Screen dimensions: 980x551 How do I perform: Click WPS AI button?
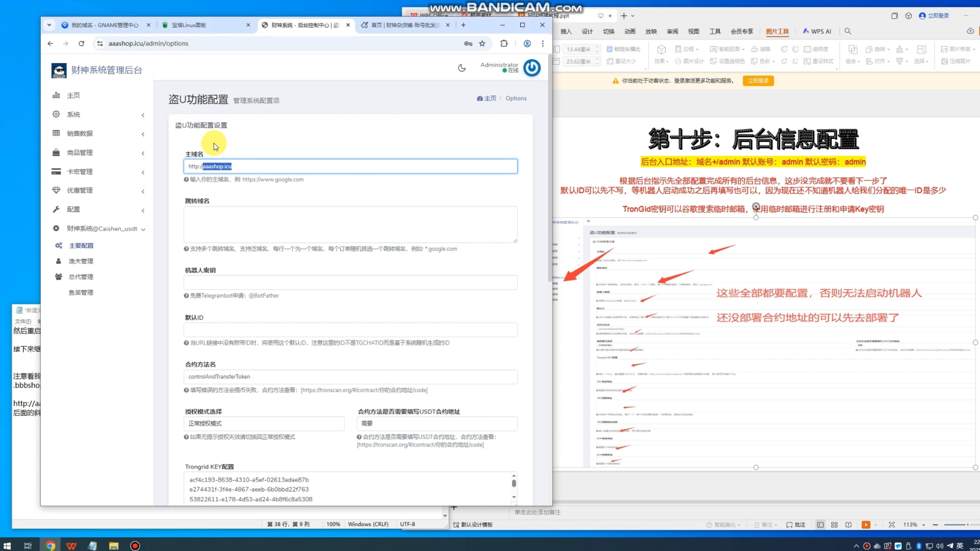(817, 32)
